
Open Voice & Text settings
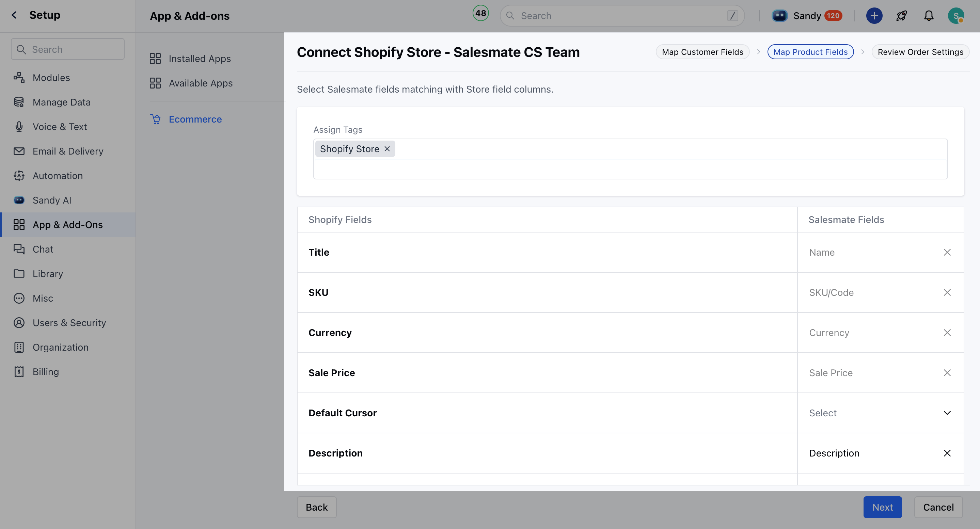click(60, 127)
